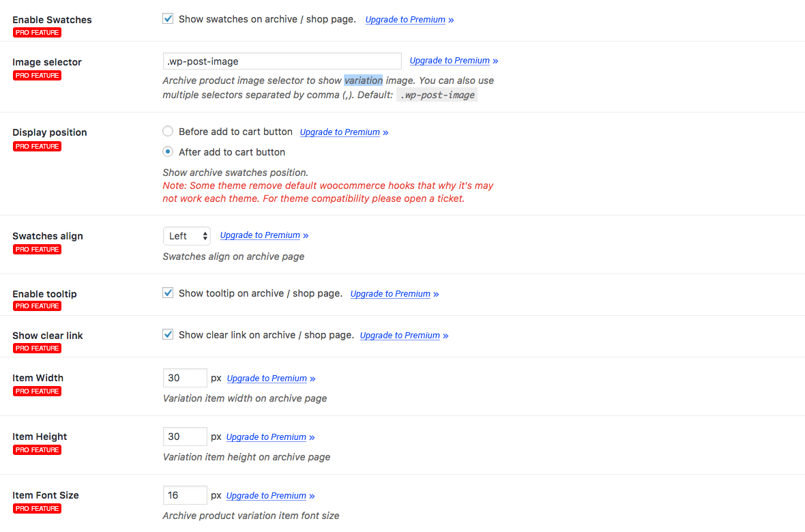The height and width of the screenshot is (532, 805).
Task: Toggle the Show clear link checkbox
Action: point(168,335)
